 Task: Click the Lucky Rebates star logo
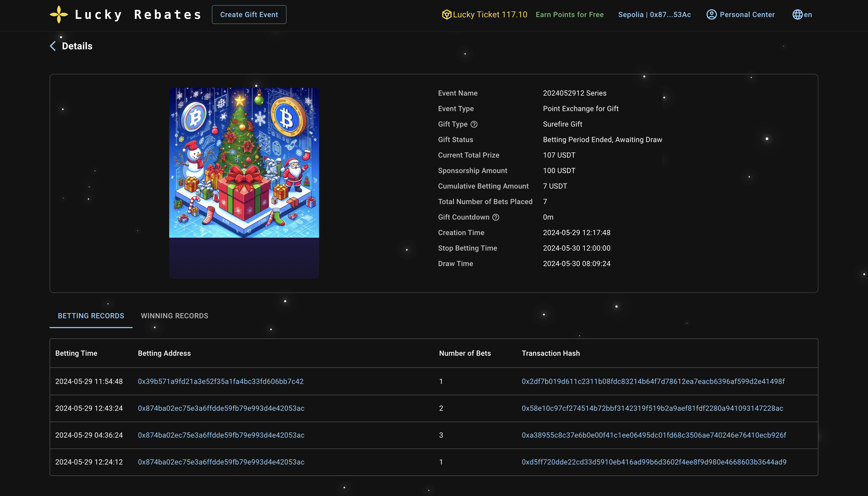59,15
